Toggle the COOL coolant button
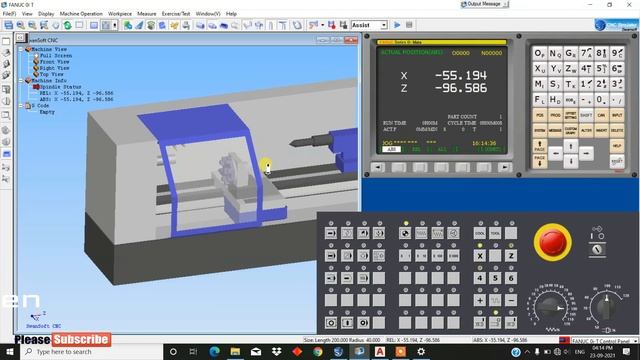Image resolution: width=640 pixels, height=360 pixels. 480,233
